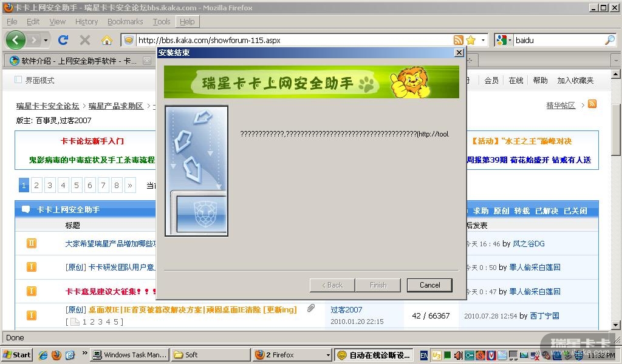Open thread 卡卡意见建议大征集
Image resolution: width=622 pixels, height=364 pixels.
[x=111, y=292]
